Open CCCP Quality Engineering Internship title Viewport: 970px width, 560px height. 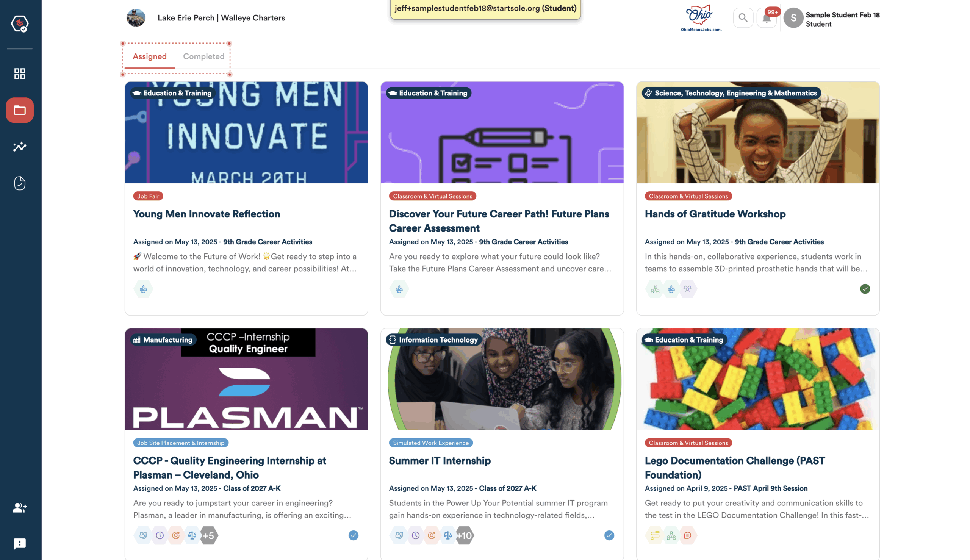230,468
